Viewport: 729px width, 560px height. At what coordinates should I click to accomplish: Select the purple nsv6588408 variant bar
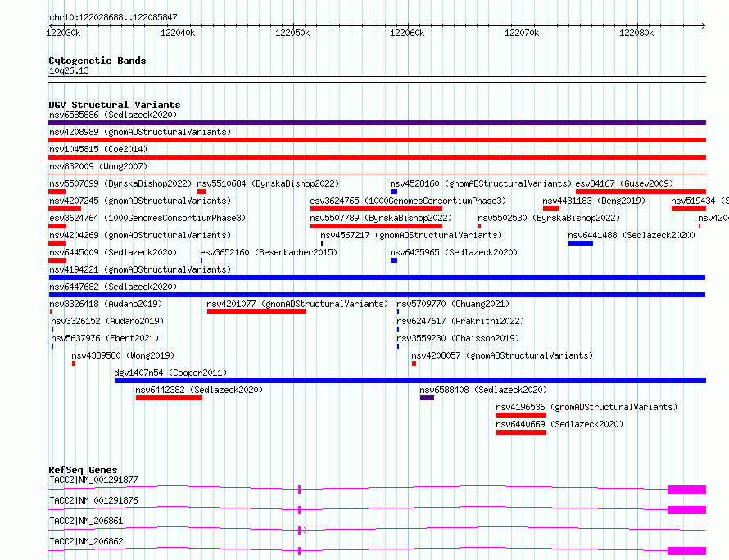(427, 398)
